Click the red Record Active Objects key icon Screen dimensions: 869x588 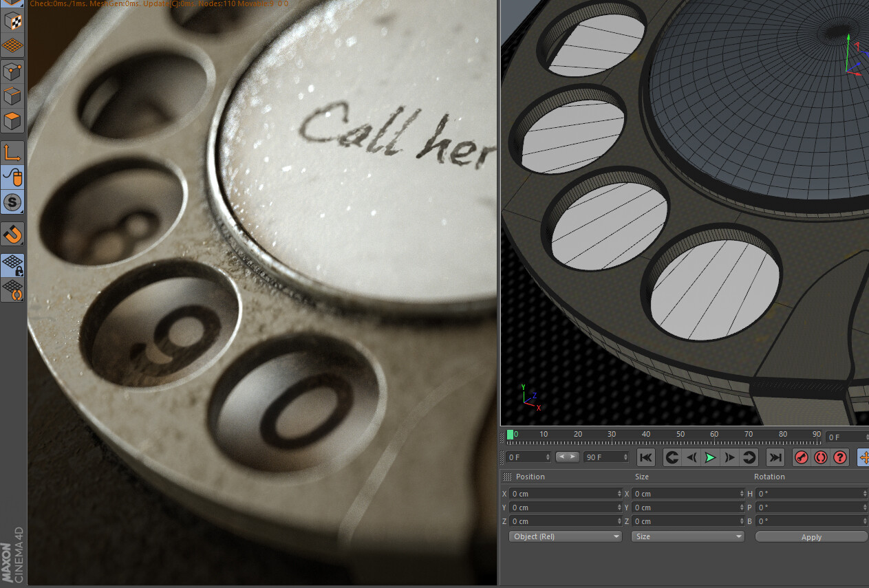point(802,457)
